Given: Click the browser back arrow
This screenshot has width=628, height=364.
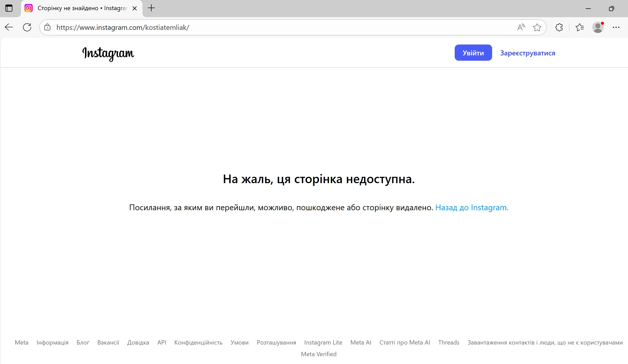Looking at the screenshot, I should click(9, 27).
